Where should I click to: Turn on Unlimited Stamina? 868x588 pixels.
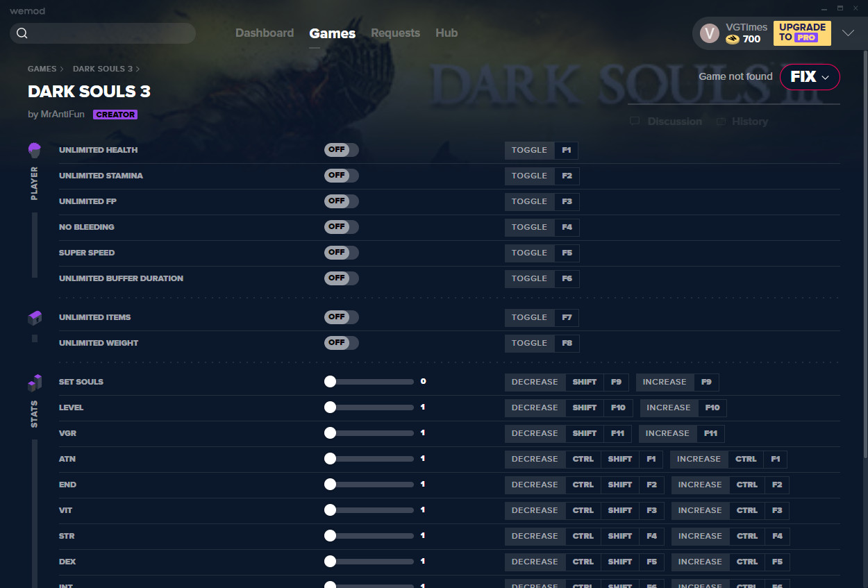coord(341,176)
